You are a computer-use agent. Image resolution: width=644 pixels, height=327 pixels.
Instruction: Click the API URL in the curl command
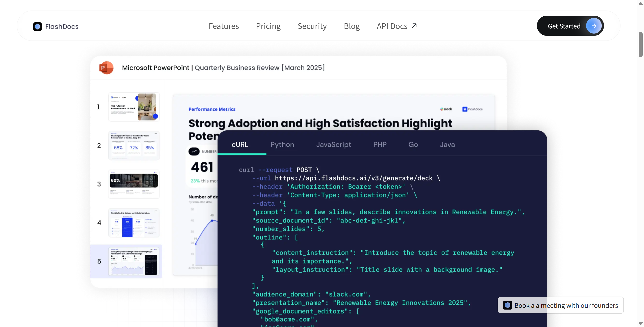click(354, 178)
